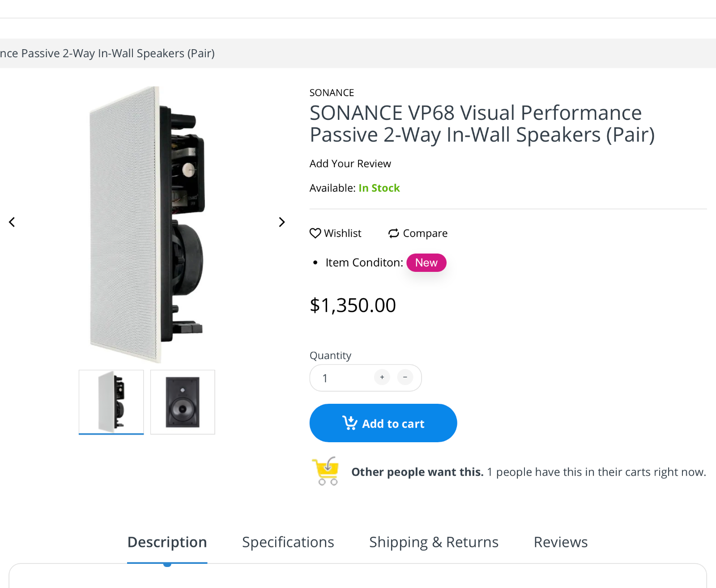Viewport: 716px width, 588px height.
Task: Select the In Stock availability label
Action: (x=379, y=188)
